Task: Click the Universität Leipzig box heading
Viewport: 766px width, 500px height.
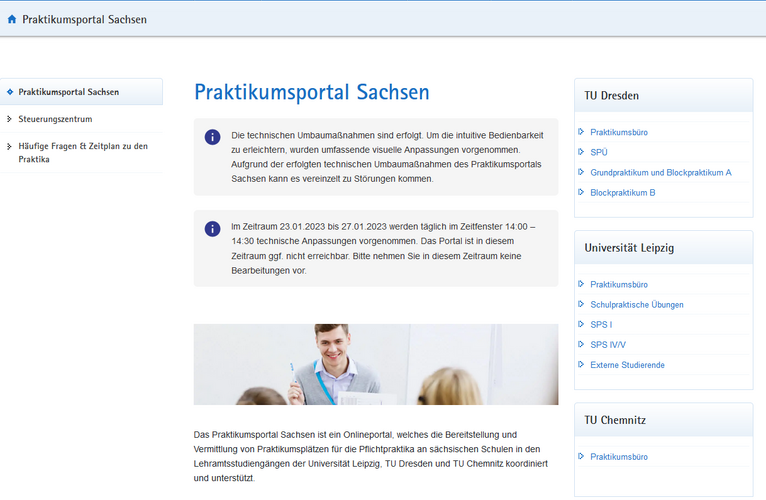Action: [629, 248]
